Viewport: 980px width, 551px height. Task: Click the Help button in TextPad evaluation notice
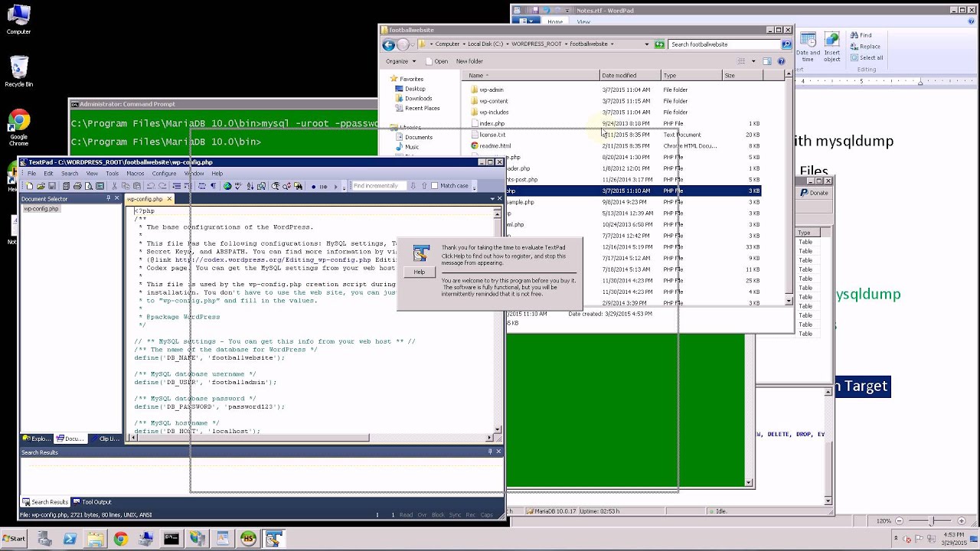click(x=419, y=272)
